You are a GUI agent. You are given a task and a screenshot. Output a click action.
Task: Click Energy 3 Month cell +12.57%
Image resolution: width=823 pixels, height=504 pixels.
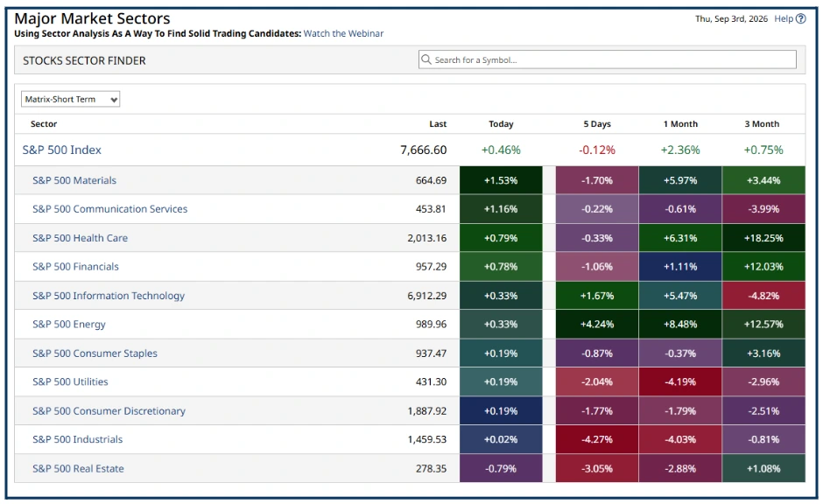(763, 324)
